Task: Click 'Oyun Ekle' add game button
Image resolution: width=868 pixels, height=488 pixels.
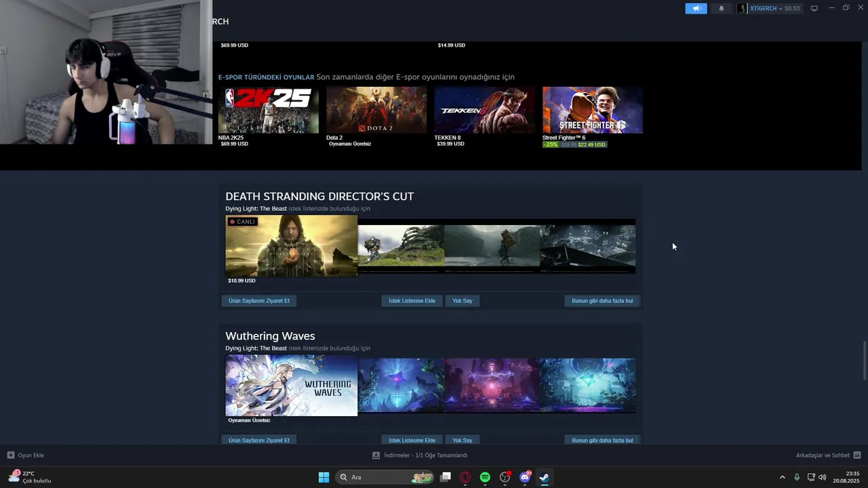Action: (x=26, y=455)
